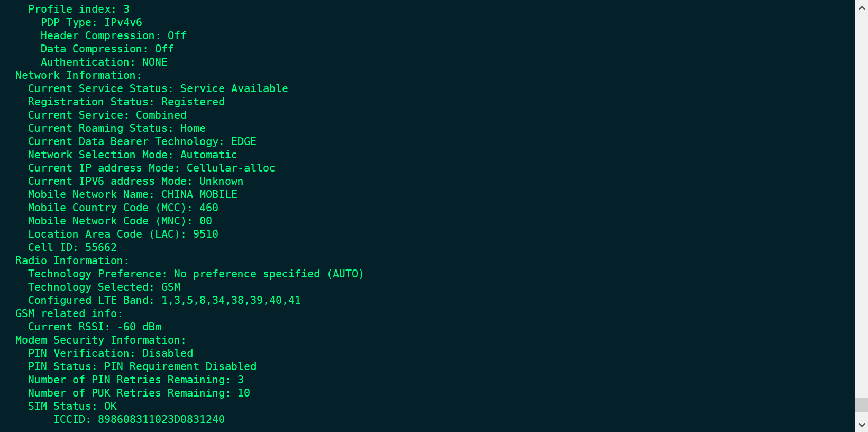Click the "Radio Information:" section heading
The width and height of the screenshot is (868, 432).
[72, 260]
